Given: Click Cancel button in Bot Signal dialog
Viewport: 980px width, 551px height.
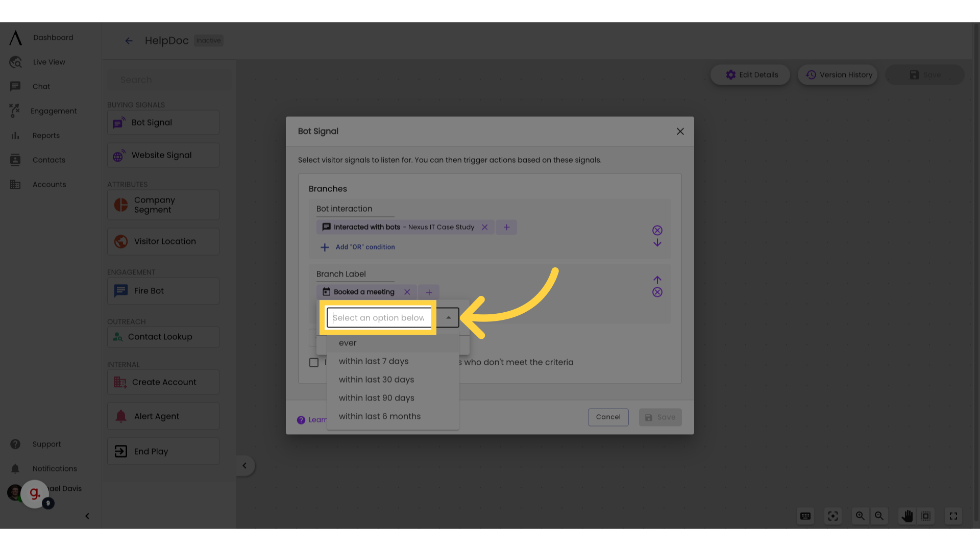Looking at the screenshot, I should click(x=608, y=417).
